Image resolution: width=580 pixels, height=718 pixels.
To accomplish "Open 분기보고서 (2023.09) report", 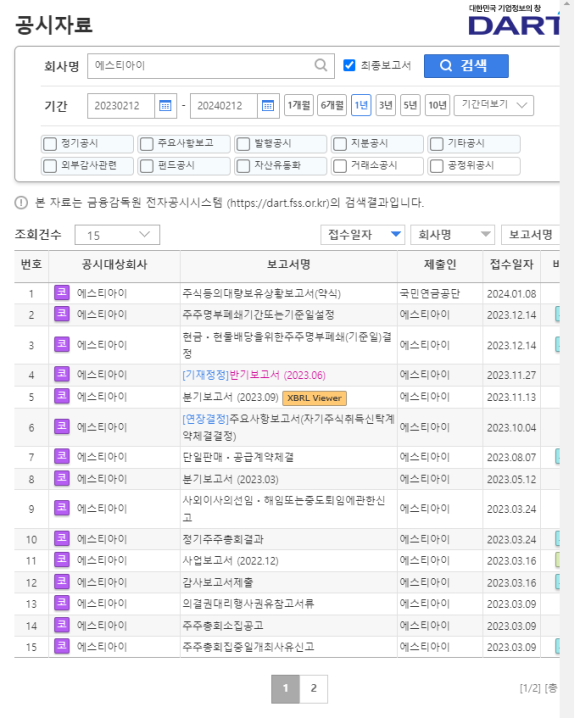I will (230, 397).
